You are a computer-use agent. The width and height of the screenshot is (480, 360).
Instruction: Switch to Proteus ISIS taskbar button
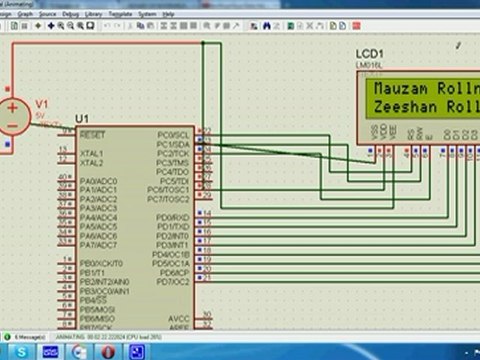[x=50, y=352]
